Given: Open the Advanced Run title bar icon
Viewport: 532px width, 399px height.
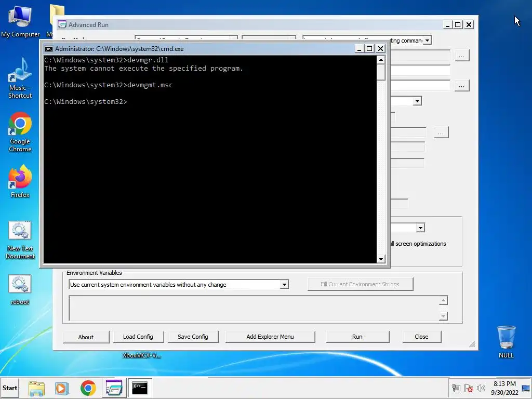Looking at the screenshot, I should pos(62,24).
